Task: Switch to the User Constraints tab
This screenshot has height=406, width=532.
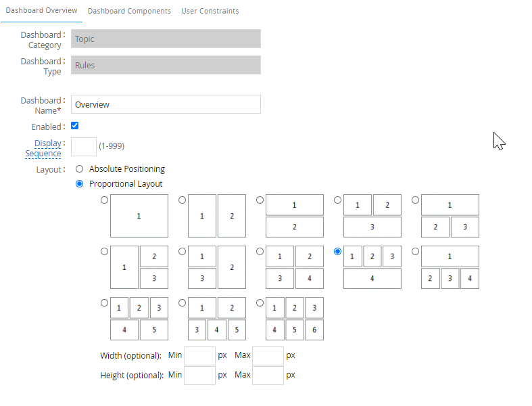Action: (210, 11)
